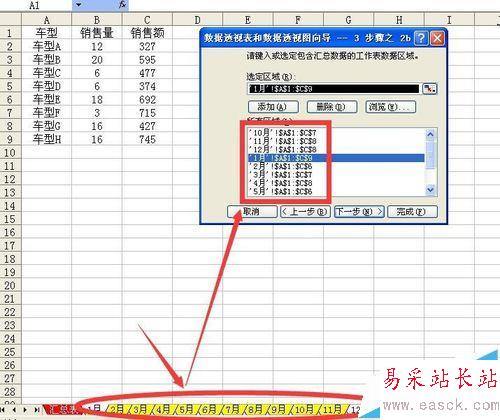Click the range list scroll up arrow
500x420 pixels.
pyautogui.click(x=430, y=134)
